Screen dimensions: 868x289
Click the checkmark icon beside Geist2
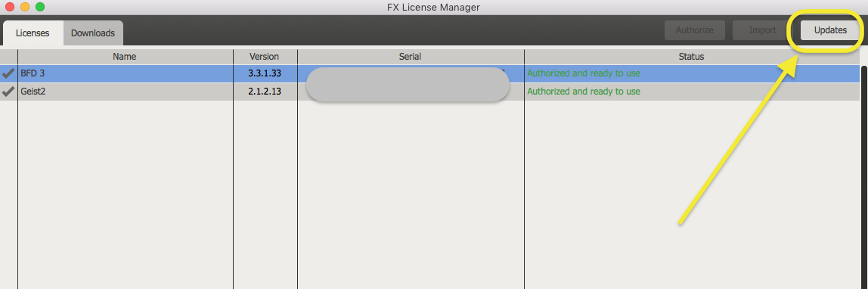tap(8, 92)
